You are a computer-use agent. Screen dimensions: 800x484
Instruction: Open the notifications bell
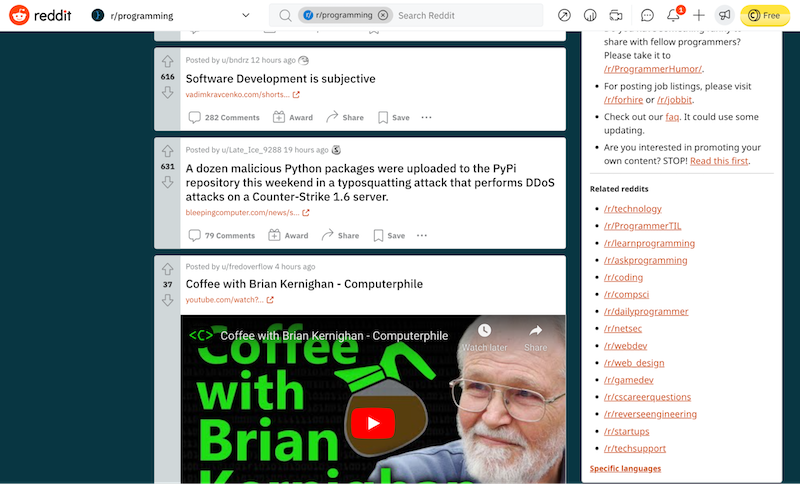tap(673, 16)
